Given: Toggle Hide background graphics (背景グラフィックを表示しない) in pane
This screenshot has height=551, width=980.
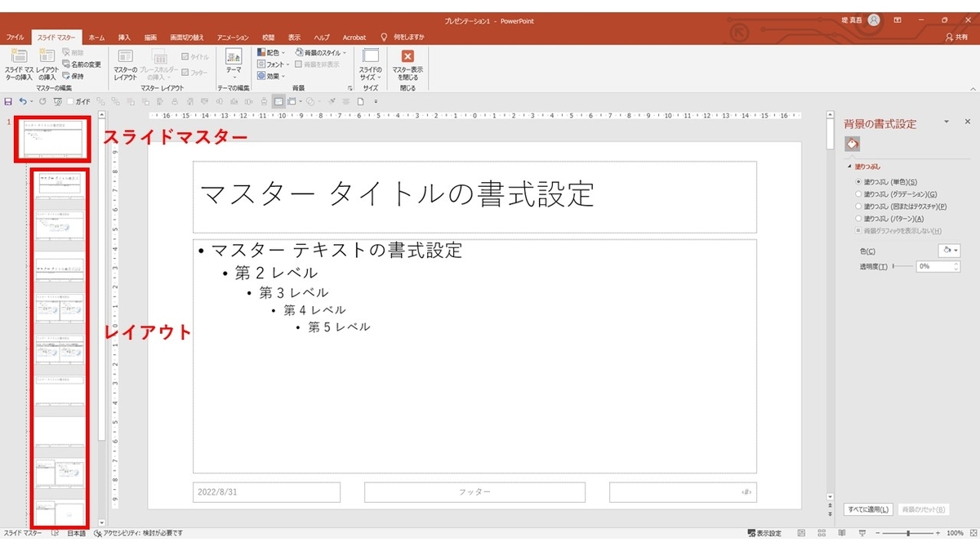Looking at the screenshot, I should point(858,230).
